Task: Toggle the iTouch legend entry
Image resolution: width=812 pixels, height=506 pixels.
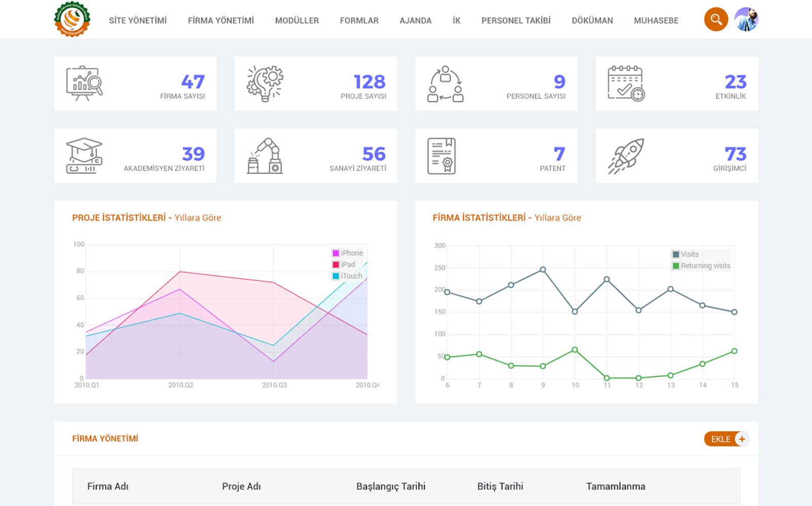Action: (348, 276)
